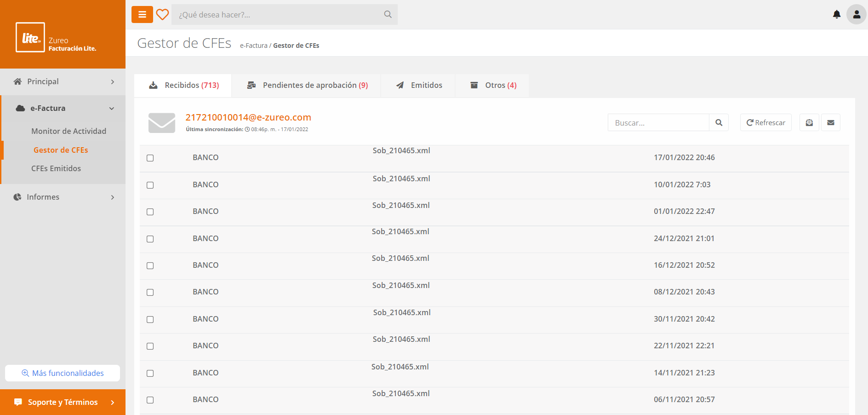Open the user profile avatar menu
The width and height of the screenshot is (868, 415).
tap(856, 15)
